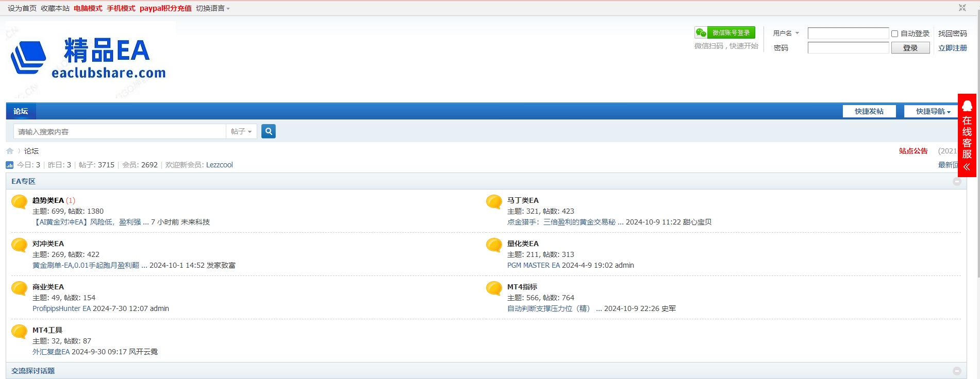Open 外汇复盘EA post link
The image size is (980, 379).
tap(51, 352)
